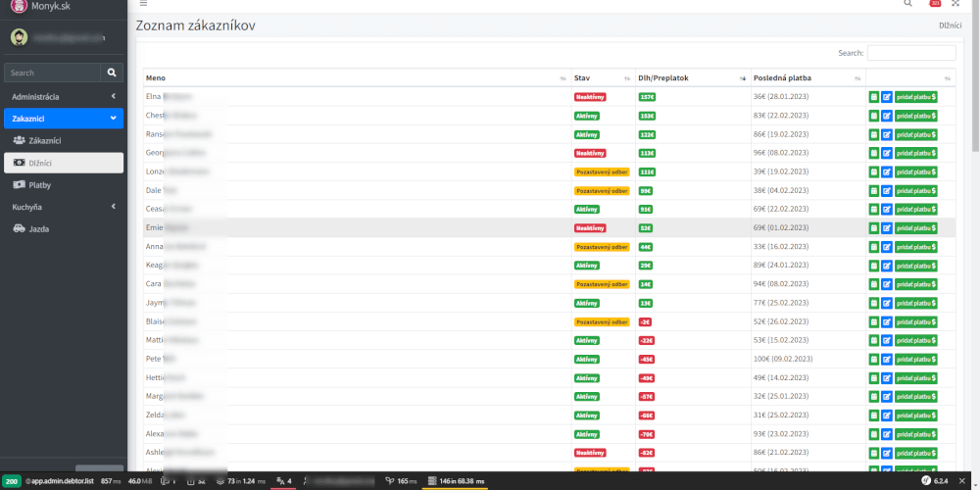980x490 pixels.
Task: Click the user avatar in sidebar
Action: click(19, 37)
